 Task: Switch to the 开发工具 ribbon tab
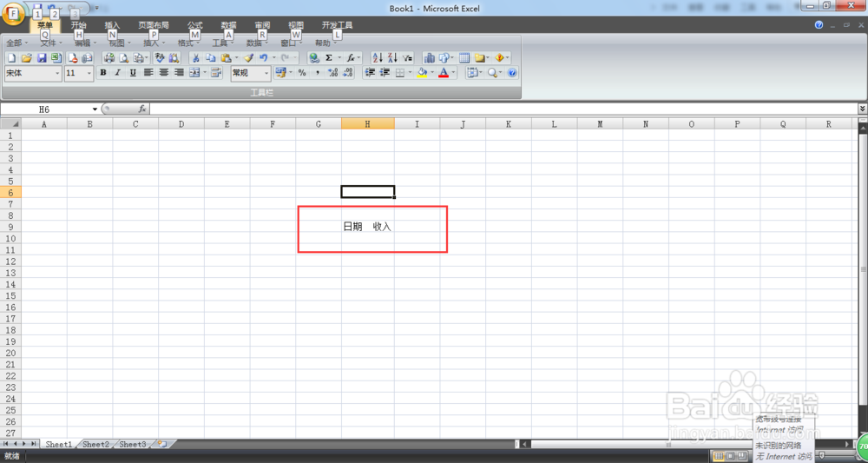[337, 25]
